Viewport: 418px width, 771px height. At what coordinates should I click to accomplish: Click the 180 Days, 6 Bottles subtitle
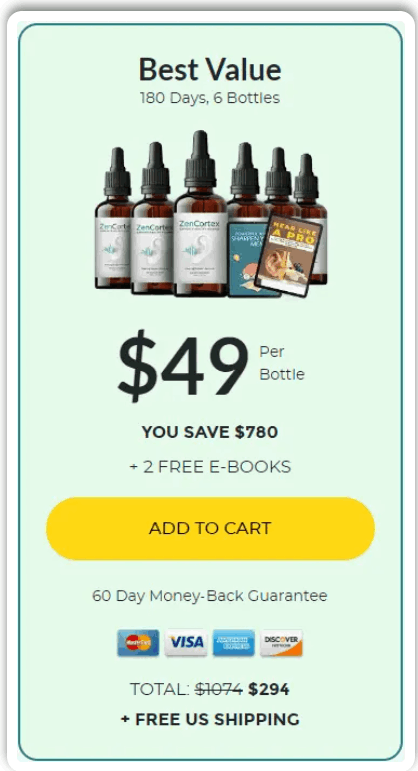click(x=210, y=98)
